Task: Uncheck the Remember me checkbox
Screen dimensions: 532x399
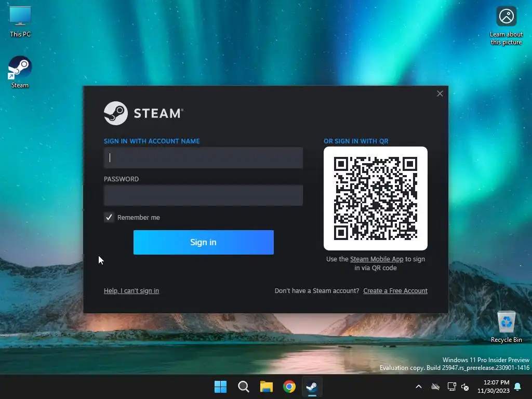Action: point(109,217)
